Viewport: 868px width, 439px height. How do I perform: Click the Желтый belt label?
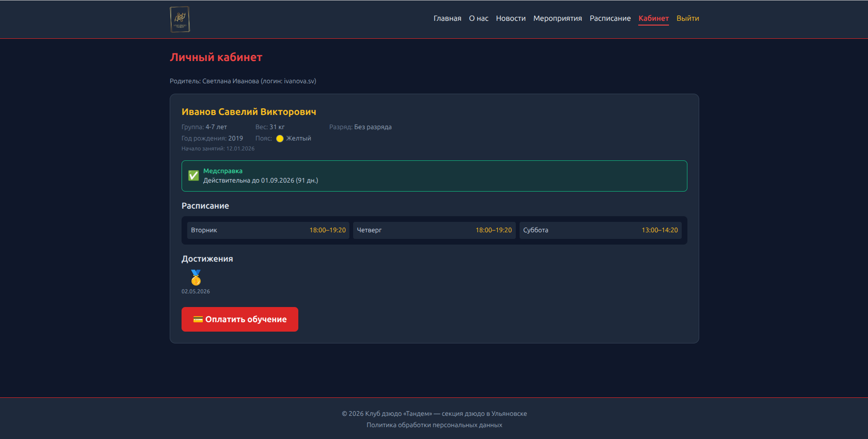(298, 138)
